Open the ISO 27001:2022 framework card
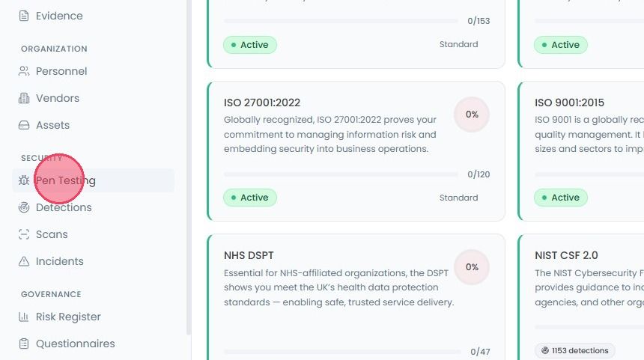Viewport: 644px width, 360px height. tap(356, 151)
